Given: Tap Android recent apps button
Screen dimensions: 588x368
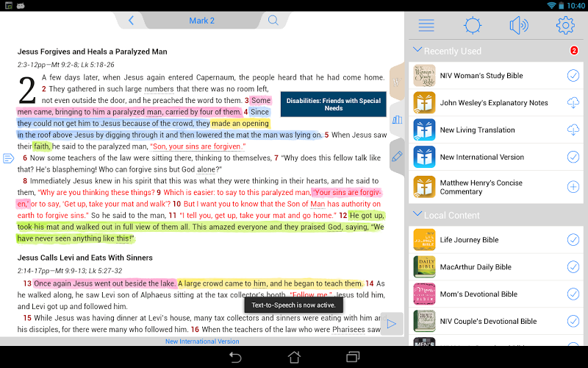Looking at the screenshot, I should point(353,357).
